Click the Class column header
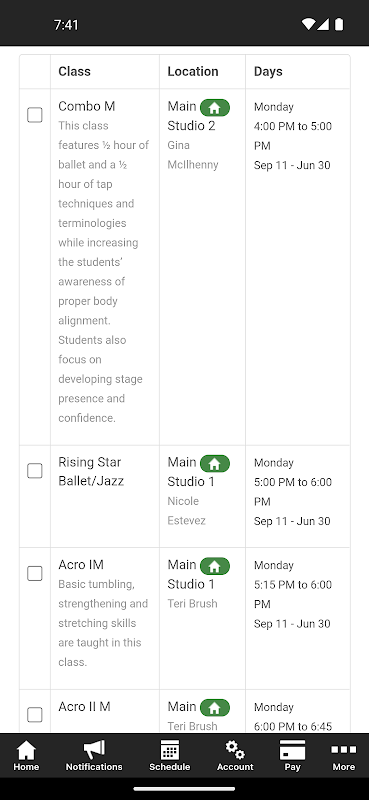The image size is (369, 800). tap(75, 71)
